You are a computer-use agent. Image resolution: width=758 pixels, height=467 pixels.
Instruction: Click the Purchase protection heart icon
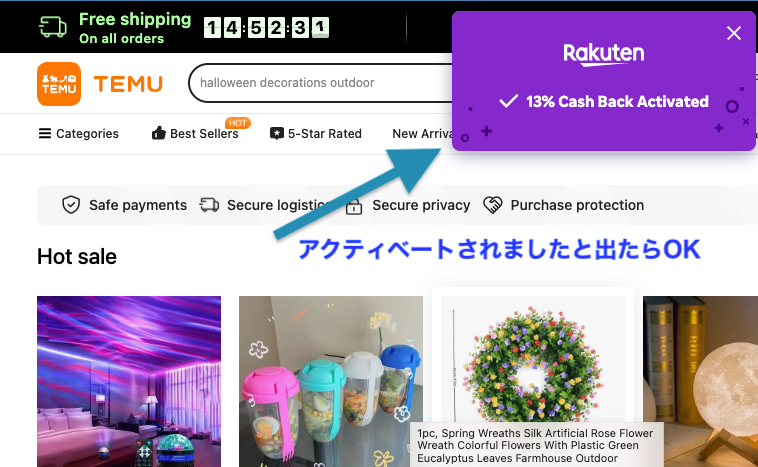493,205
